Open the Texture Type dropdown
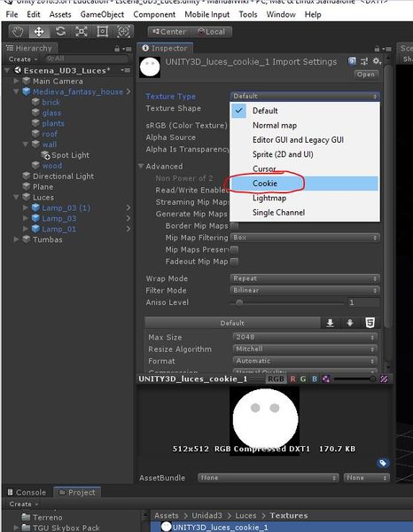The image size is (413, 532). 305,97
